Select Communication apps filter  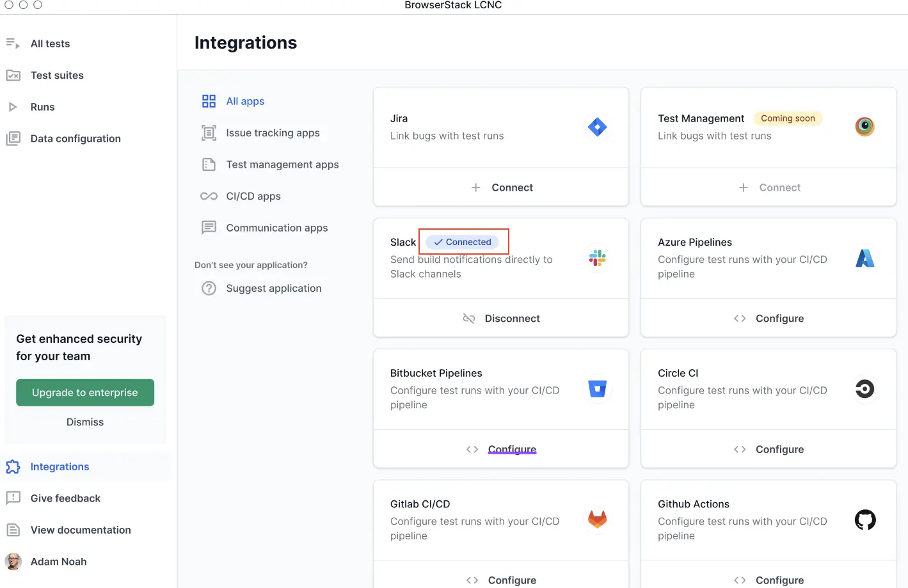[x=276, y=228]
